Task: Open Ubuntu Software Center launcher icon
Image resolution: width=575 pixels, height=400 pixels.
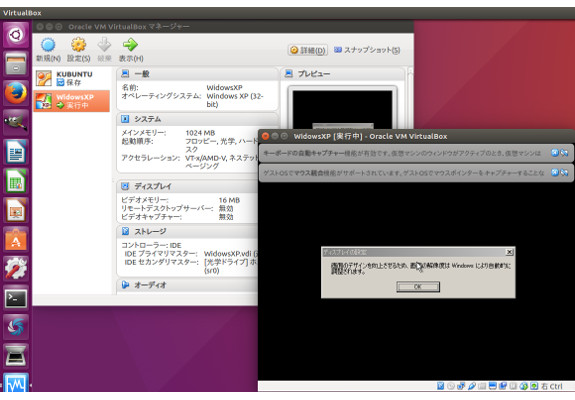Action: [x=16, y=239]
